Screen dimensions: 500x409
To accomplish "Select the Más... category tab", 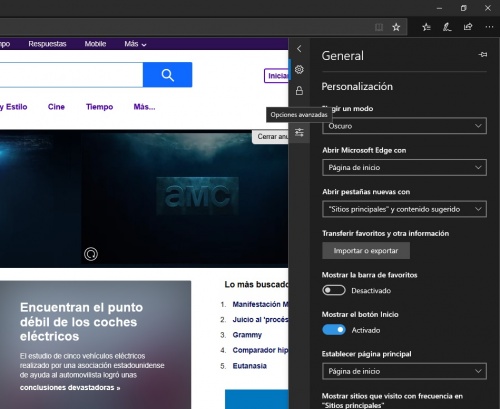I will point(144,107).
